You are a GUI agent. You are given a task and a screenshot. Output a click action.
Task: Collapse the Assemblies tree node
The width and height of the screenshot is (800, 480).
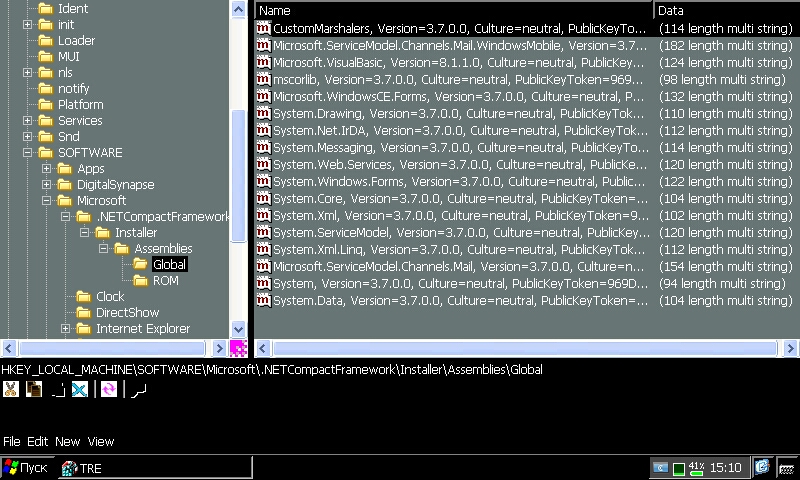[104, 248]
